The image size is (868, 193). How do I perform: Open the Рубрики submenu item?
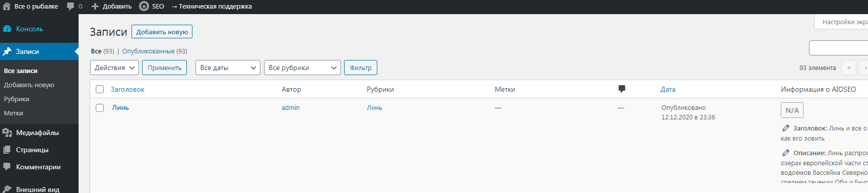coord(17,99)
